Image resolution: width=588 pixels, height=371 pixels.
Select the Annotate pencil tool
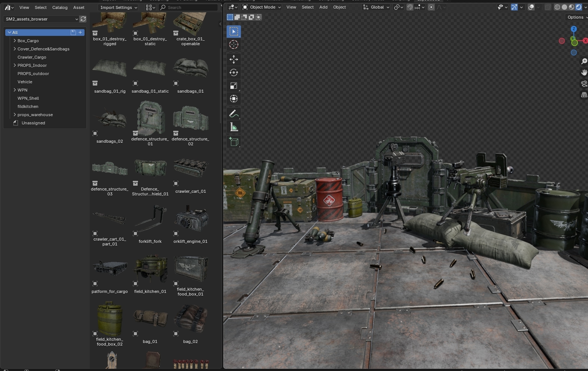coord(234,114)
